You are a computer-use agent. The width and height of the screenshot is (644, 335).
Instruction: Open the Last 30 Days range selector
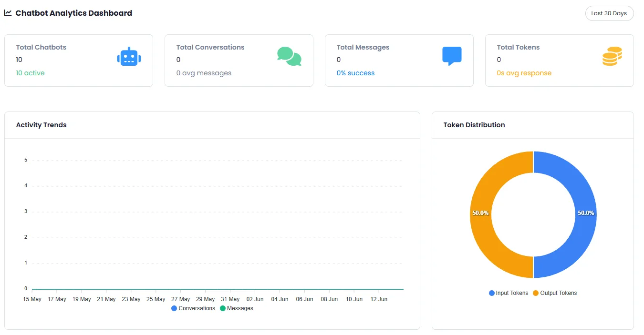[x=609, y=13]
